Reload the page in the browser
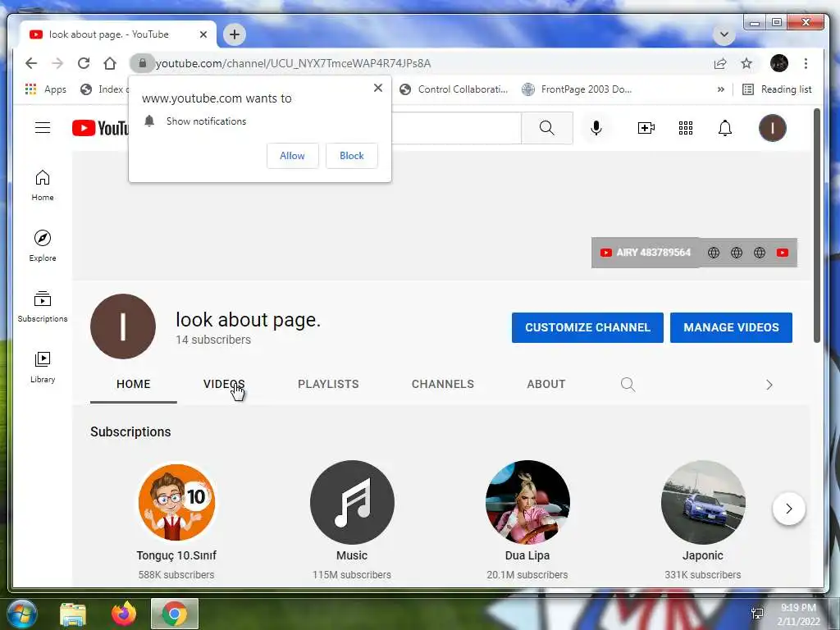This screenshot has height=630, width=840. (x=84, y=63)
